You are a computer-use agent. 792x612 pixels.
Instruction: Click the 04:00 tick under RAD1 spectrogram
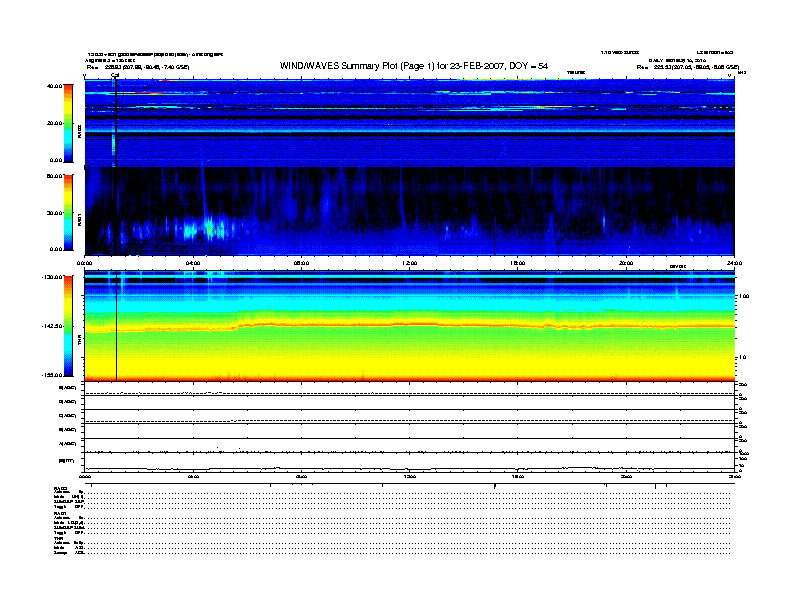tap(193, 263)
